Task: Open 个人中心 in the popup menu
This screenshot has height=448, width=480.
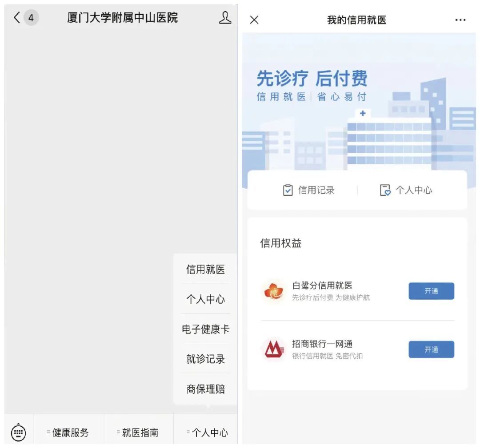Action: (x=205, y=299)
